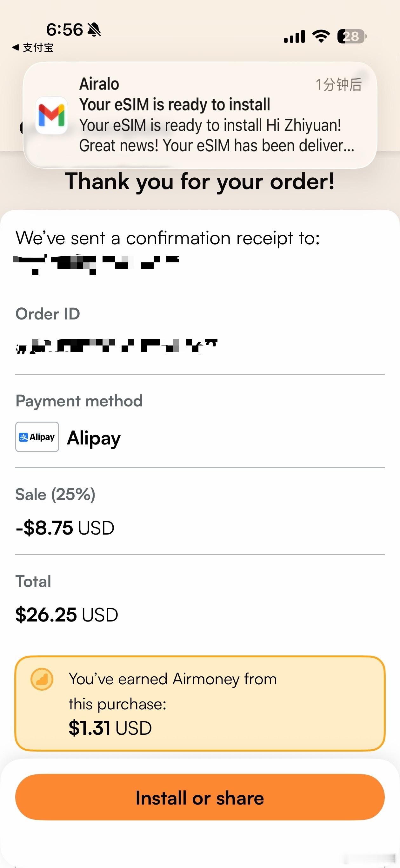Viewport: 400px width, 868px height.
Task: Tap the Alipay payment method text
Action: coord(94,437)
